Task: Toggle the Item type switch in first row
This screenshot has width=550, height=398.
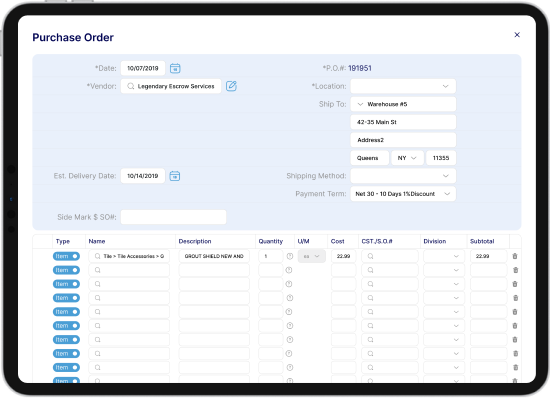Action: click(66, 256)
